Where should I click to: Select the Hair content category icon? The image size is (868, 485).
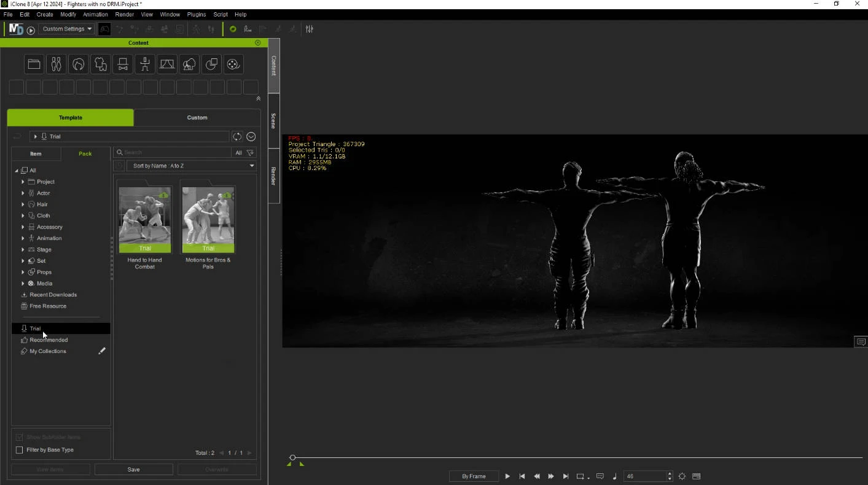78,64
